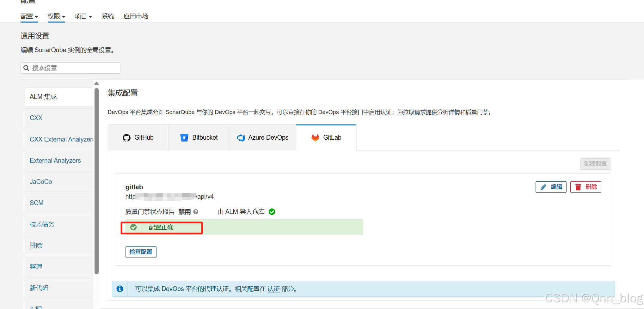Click the 认证 link in the banner

click(273, 288)
